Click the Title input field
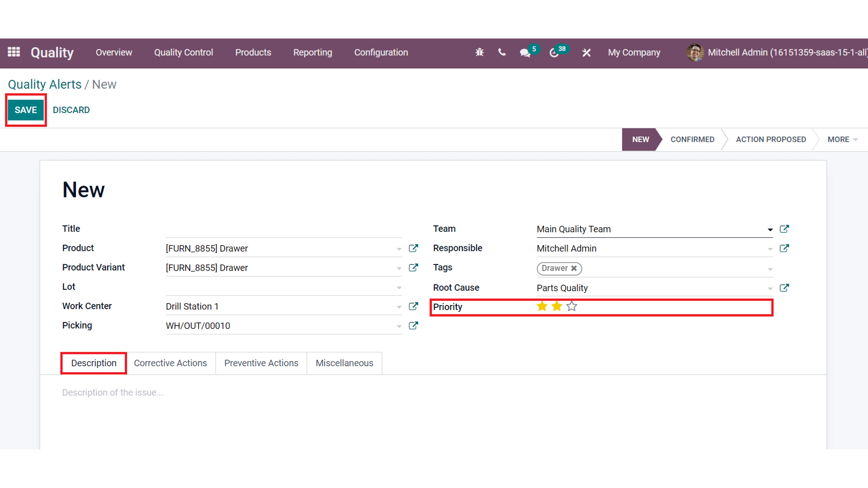 [x=283, y=229]
